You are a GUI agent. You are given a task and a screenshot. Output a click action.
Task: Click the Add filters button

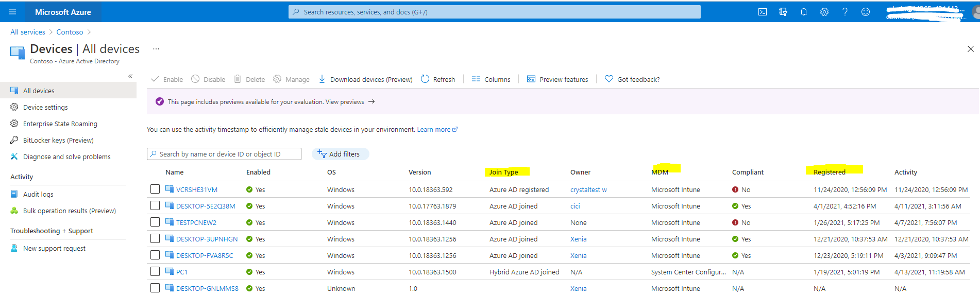(x=340, y=154)
